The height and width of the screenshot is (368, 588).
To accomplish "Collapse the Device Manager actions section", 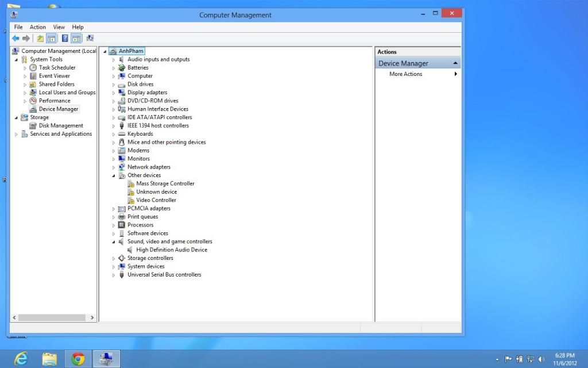I will click(x=455, y=63).
